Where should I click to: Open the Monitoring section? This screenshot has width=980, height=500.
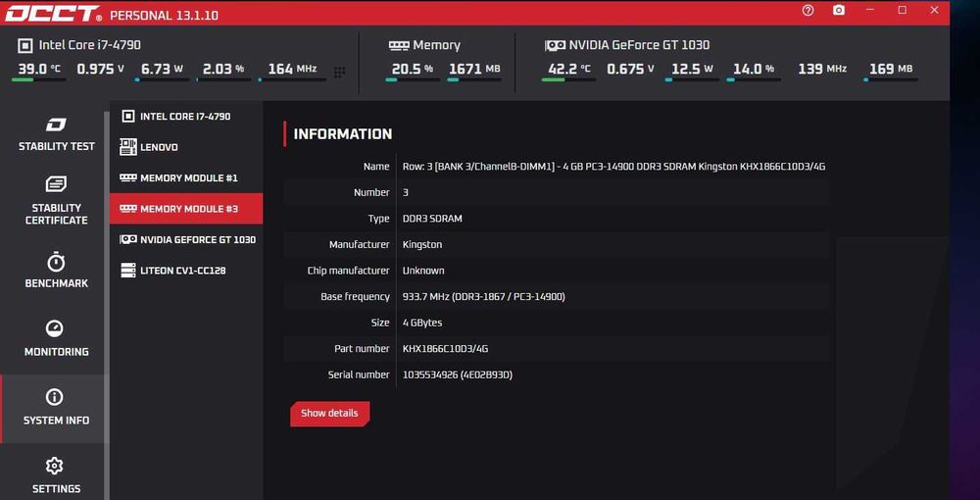56,338
